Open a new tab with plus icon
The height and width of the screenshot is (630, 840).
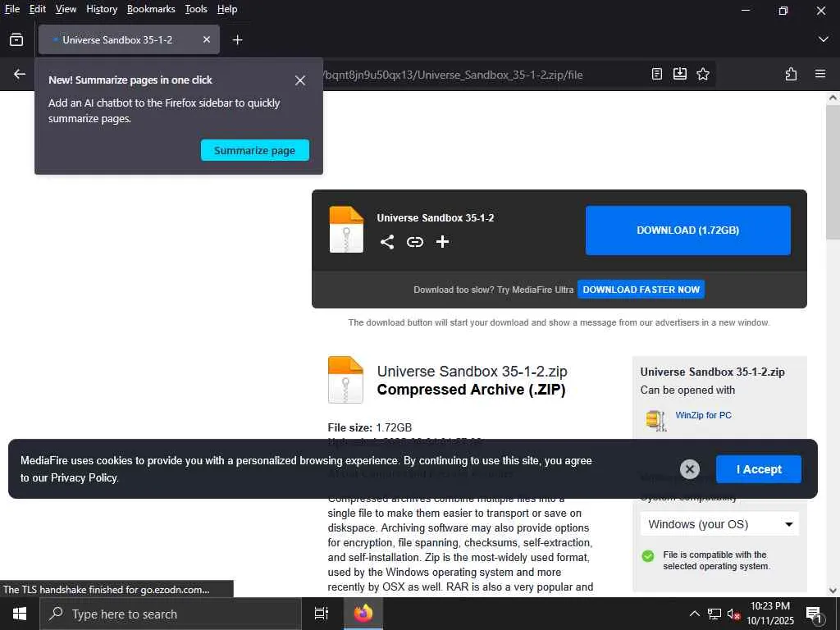pyautogui.click(x=237, y=39)
